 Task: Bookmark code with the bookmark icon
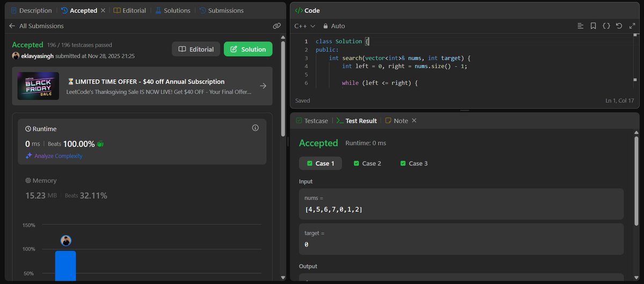[593, 26]
